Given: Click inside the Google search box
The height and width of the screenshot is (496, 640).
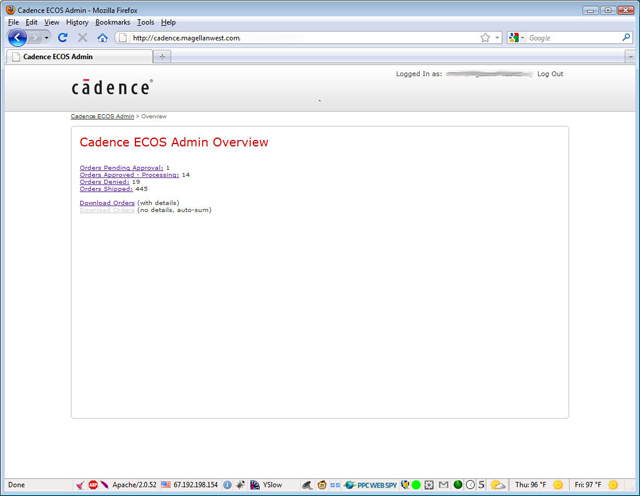Looking at the screenshot, I should pos(574,38).
